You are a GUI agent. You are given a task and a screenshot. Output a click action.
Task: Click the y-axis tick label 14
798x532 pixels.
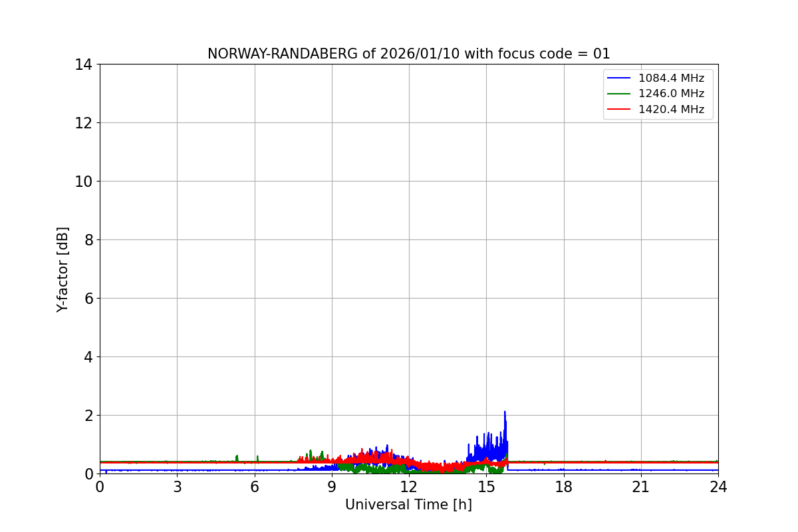tap(84, 65)
